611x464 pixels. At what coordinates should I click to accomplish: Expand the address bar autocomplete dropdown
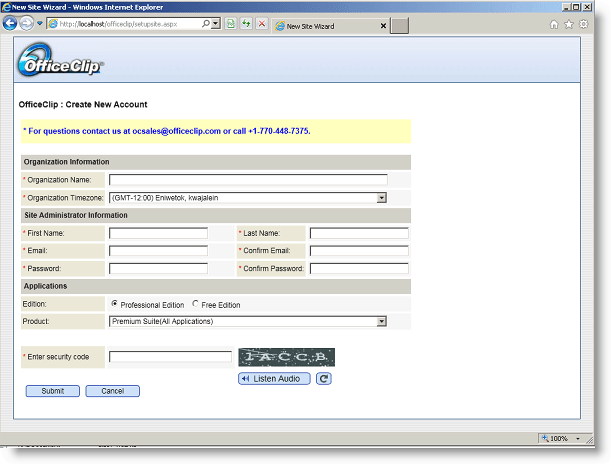click(215, 24)
